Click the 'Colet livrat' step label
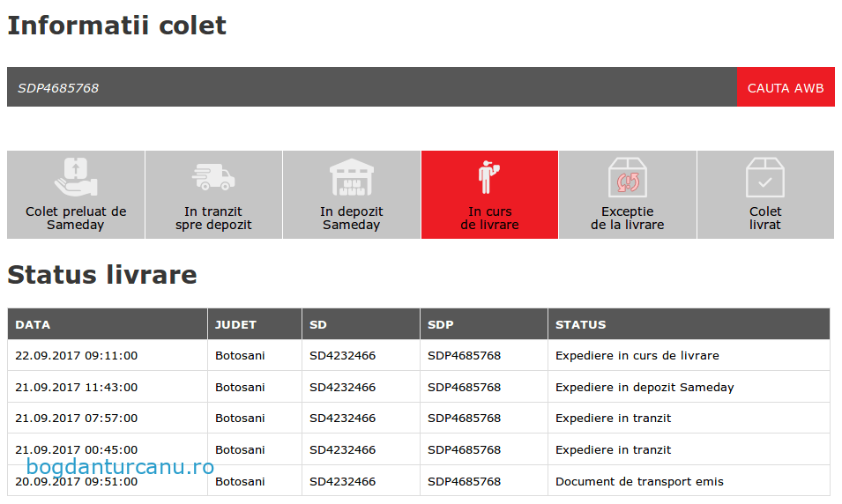The width and height of the screenshot is (842, 504). coord(764,218)
